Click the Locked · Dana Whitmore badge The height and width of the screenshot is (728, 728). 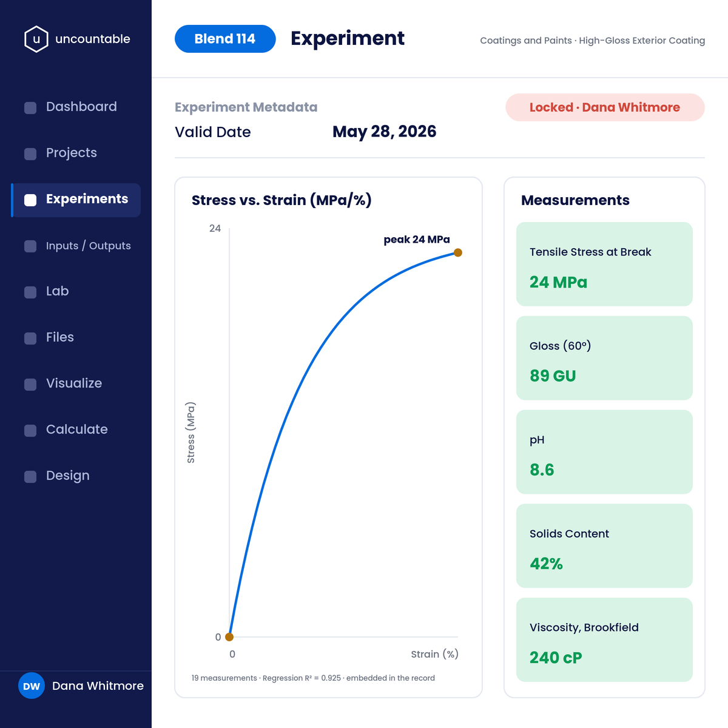tap(605, 107)
